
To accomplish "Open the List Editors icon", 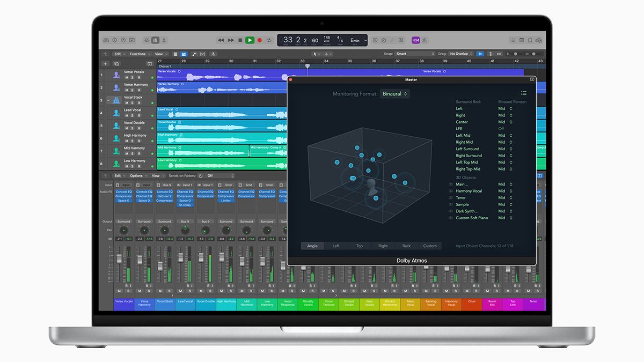I will tap(513, 40).
